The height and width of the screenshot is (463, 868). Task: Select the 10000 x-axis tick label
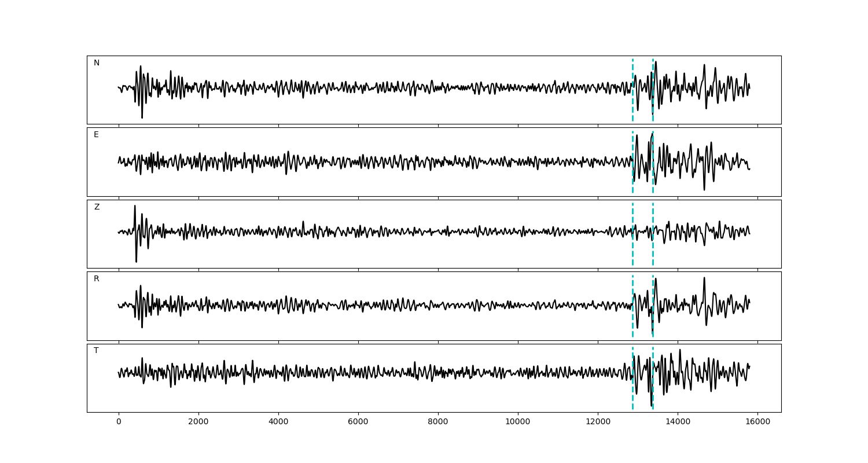click(518, 422)
